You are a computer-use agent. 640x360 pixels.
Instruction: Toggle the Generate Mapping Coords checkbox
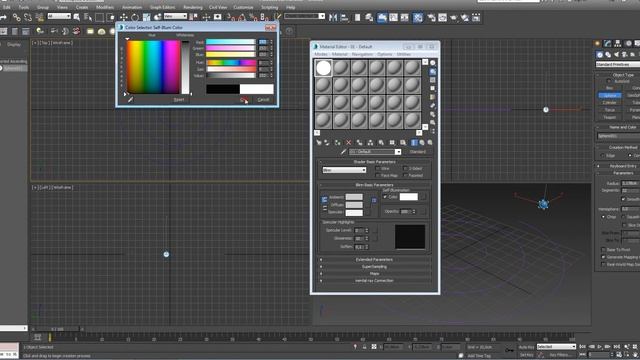(603, 257)
